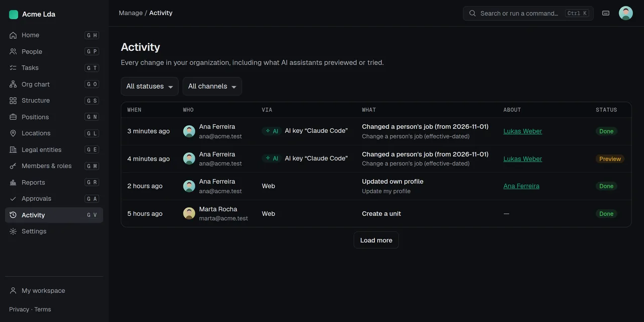The width and height of the screenshot is (644, 322).
Task: Open the All statuses dropdown
Action: pyautogui.click(x=149, y=87)
